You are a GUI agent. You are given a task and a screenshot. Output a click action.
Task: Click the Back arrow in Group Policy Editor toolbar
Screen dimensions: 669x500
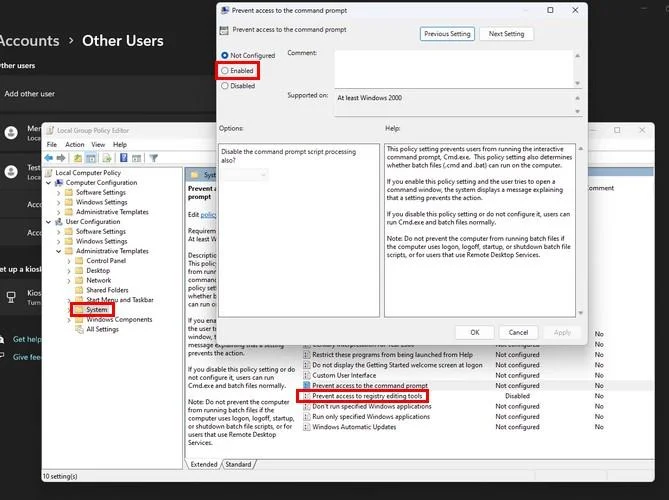click(49, 158)
